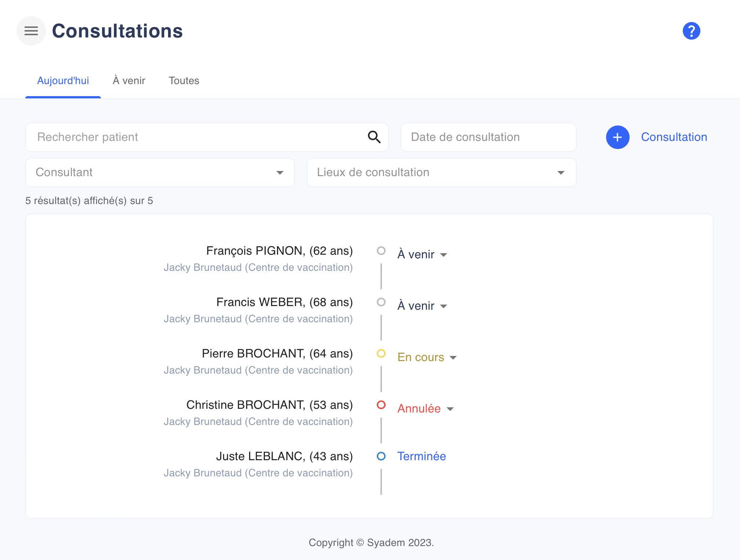This screenshot has height=560, width=740.
Task: Click the grey status circle for Francis WEBER
Action: pos(381,302)
